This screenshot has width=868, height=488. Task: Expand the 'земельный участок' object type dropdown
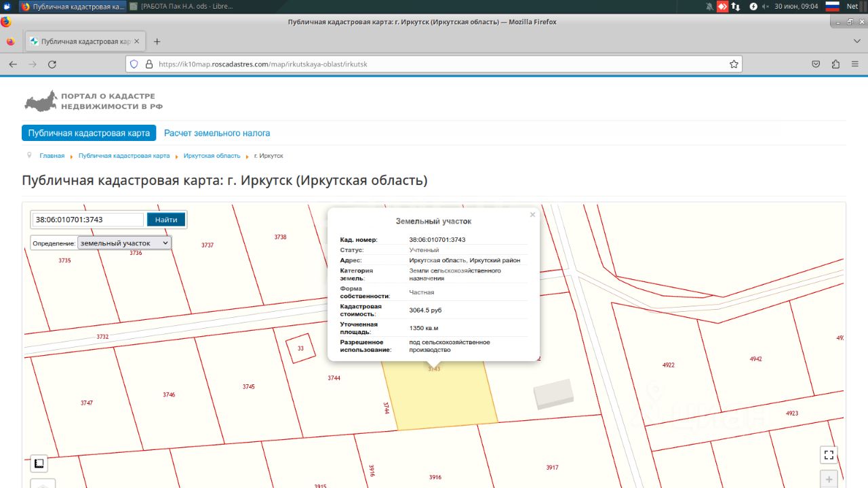click(x=124, y=243)
